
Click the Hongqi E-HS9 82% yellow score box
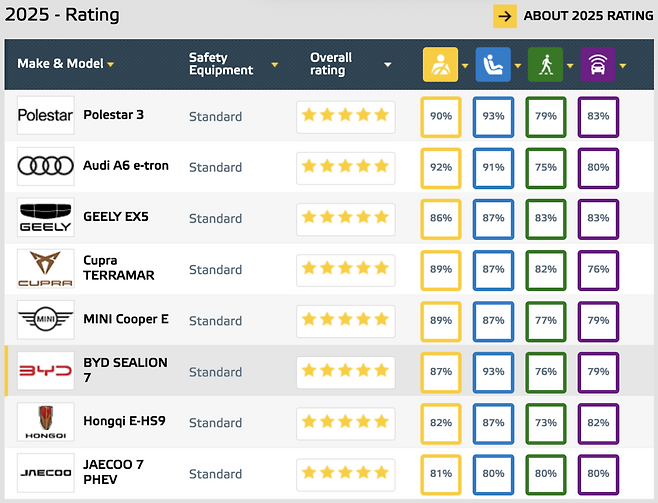pos(441,423)
